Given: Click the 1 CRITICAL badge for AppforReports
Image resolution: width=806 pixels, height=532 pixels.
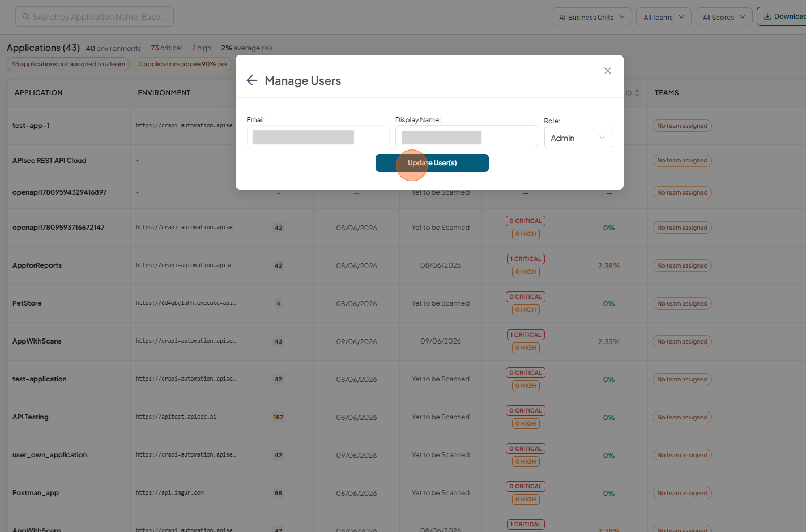Looking at the screenshot, I should 526,259.
